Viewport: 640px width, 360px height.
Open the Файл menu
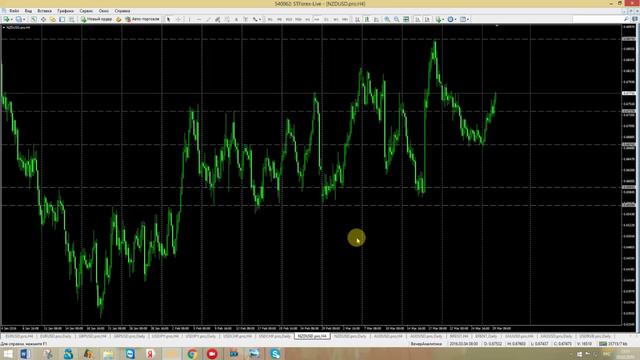[14, 11]
